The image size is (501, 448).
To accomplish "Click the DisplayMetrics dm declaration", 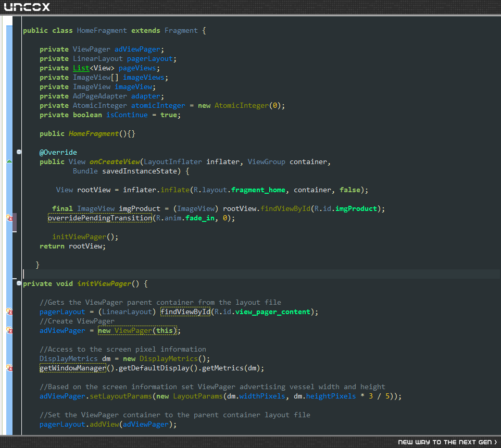I will (x=124, y=358).
